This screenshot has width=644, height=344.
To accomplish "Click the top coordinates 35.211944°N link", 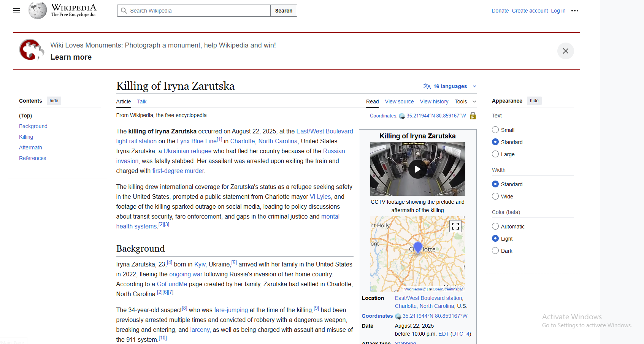I will 436,116.
